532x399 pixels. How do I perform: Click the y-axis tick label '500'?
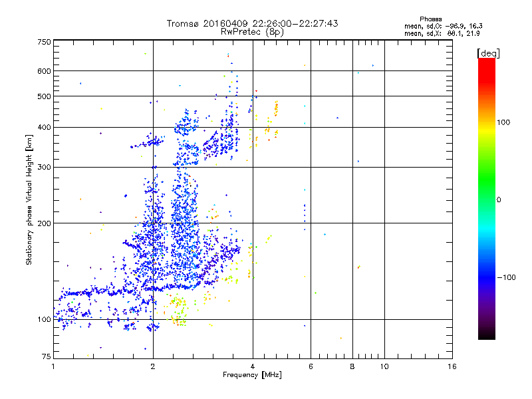(45, 96)
